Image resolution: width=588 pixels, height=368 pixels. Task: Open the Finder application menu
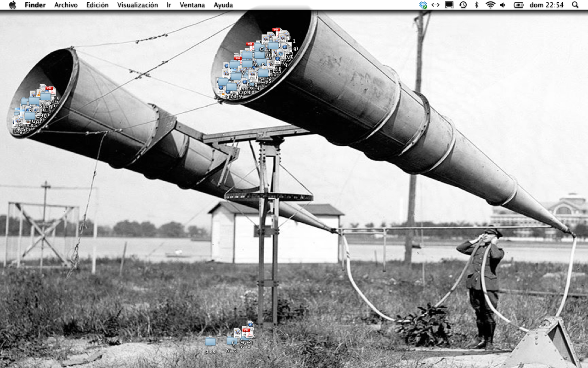(35, 5)
